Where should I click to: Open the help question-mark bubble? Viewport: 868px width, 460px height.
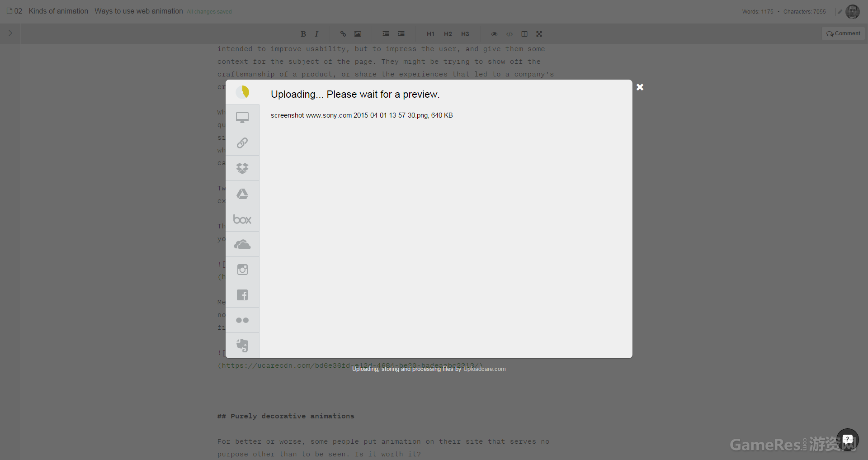click(848, 440)
